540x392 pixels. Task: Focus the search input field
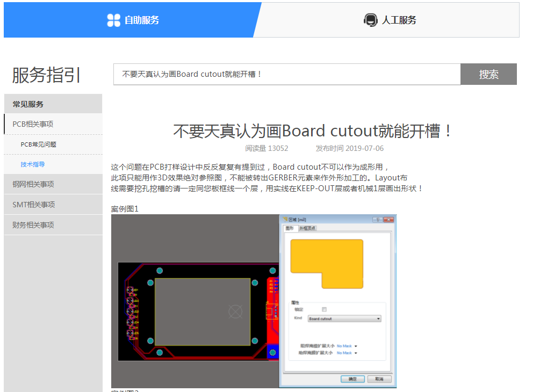[287, 74]
